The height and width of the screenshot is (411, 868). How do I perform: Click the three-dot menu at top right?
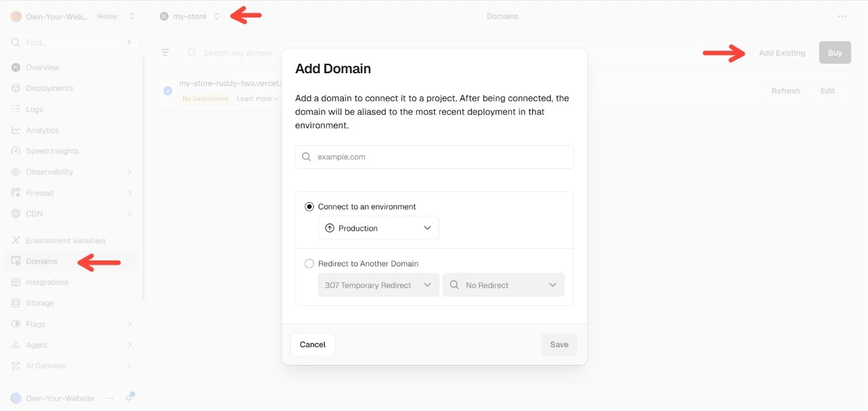pyautogui.click(x=842, y=16)
